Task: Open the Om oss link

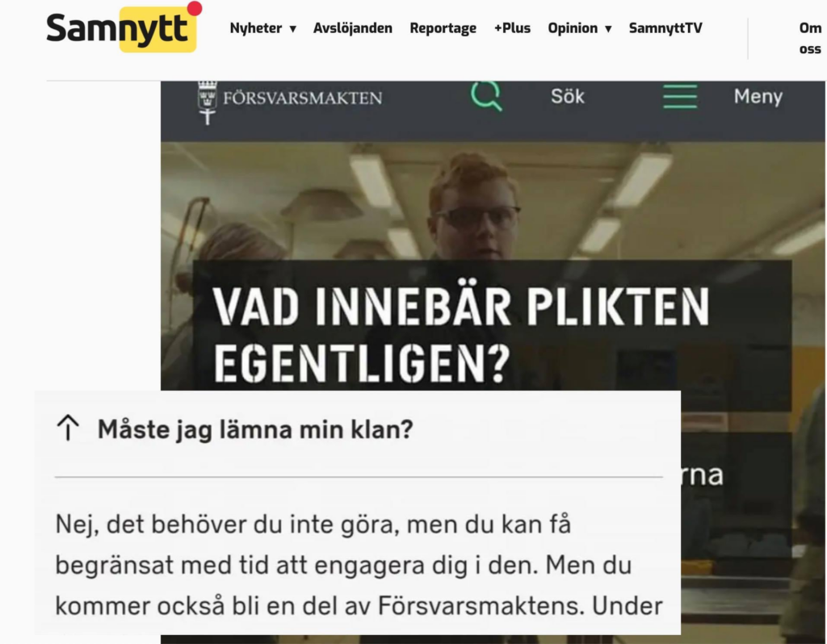Action: pyautogui.click(x=810, y=39)
